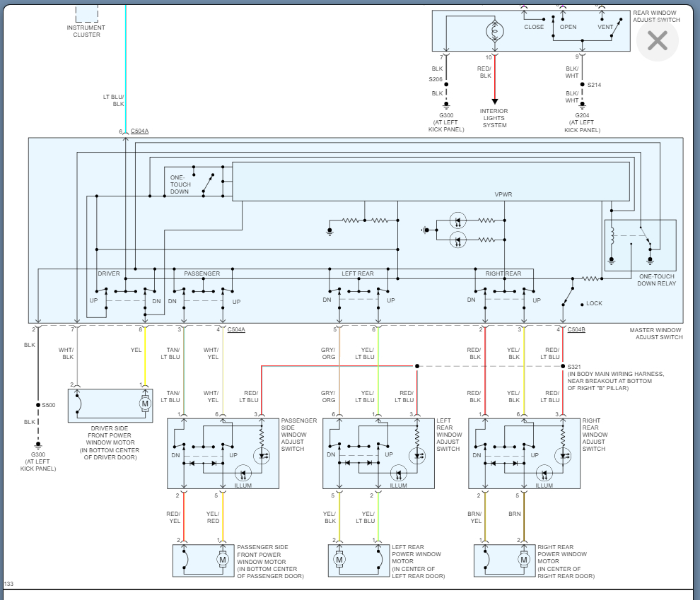Click the ILLUM LED symbol in the passenger side switch
Image resolution: width=700 pixels, height=600 pixels.
(243, 474)
